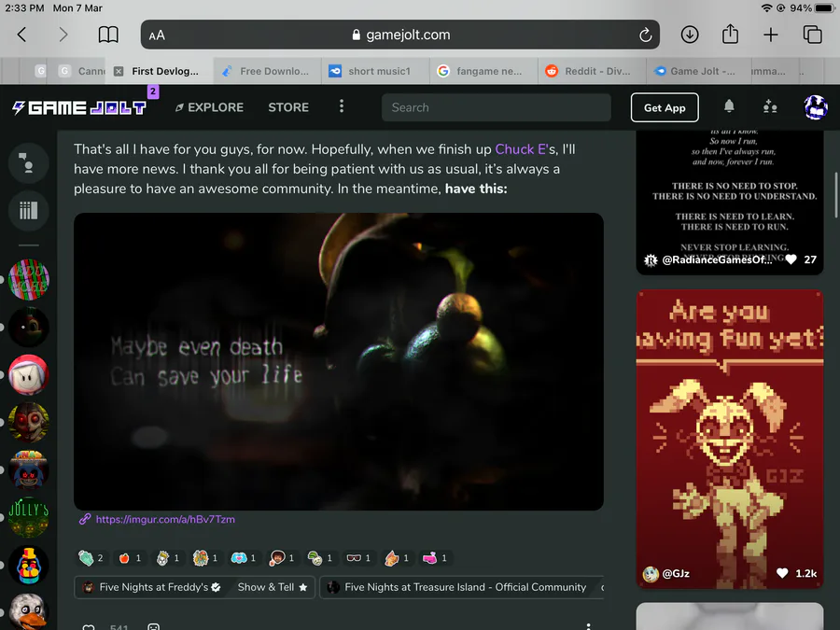Open the red animatronic face community
840x630 pixels.
[x=28, y=422]
